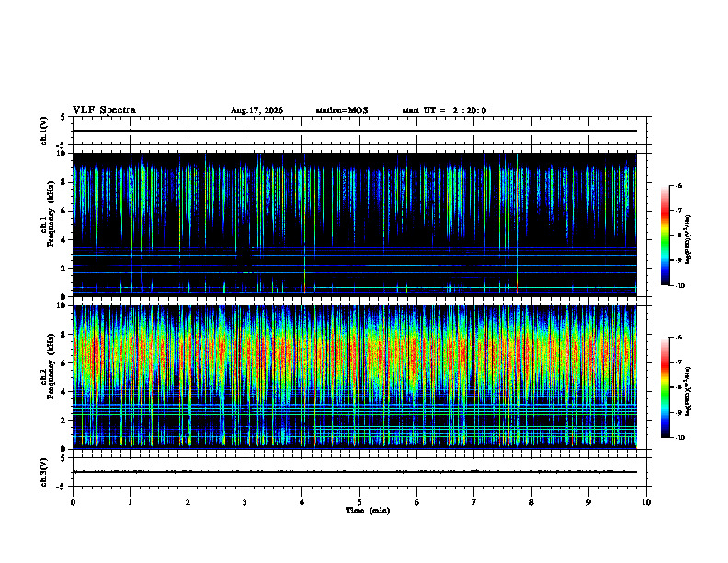Click the "VLF Spectra" plot title
Viewport: 728px width, 563px height.
point(104,110)
